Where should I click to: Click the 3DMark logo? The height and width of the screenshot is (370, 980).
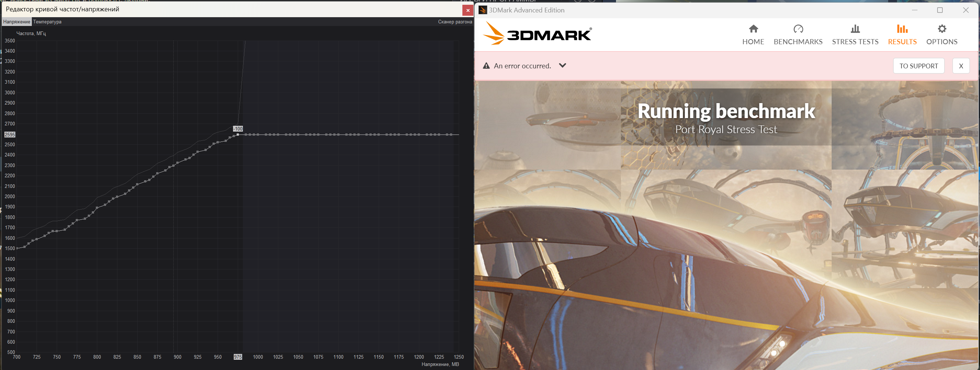(537, 34)
